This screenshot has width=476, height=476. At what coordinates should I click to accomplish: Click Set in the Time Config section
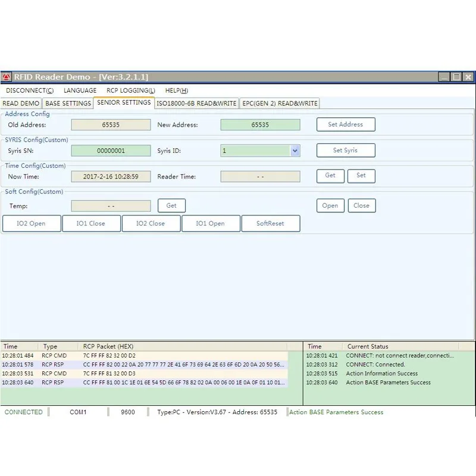[x=361, y=176]
